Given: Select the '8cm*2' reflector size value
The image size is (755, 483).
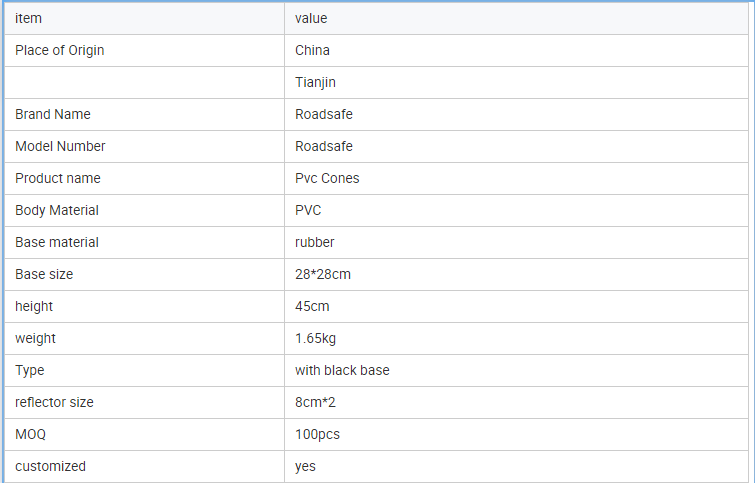Looking at the screenshot, I should [x=315, y=402].
